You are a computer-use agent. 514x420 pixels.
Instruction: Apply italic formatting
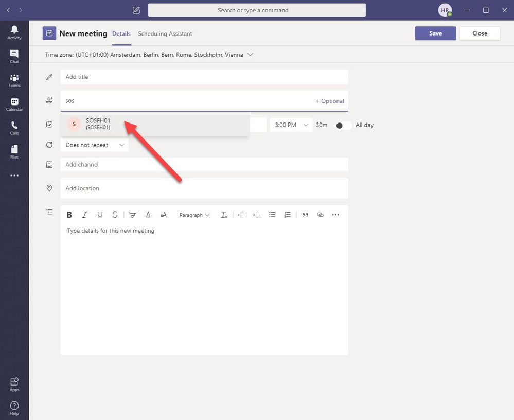[x=84, y=215]
